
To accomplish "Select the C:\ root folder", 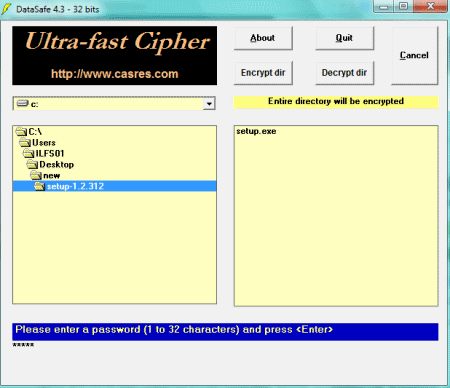I will click(x=35, y=132).
